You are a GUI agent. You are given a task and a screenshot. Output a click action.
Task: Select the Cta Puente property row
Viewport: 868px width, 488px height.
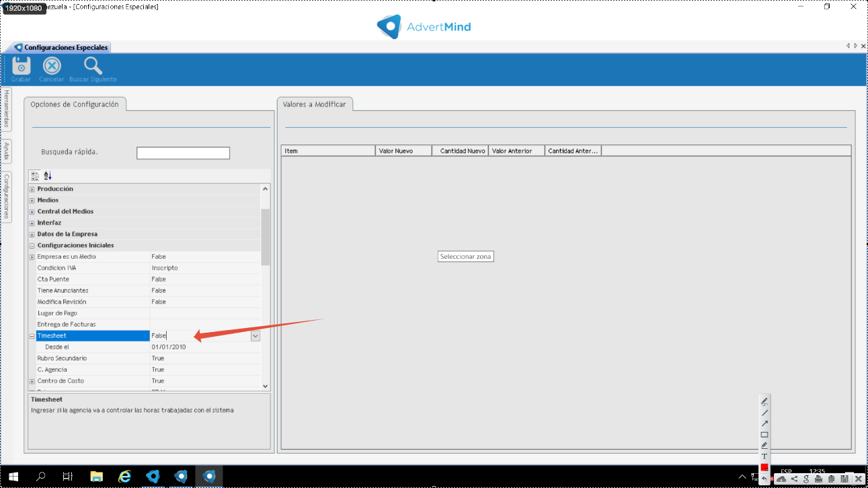[148, 280]
